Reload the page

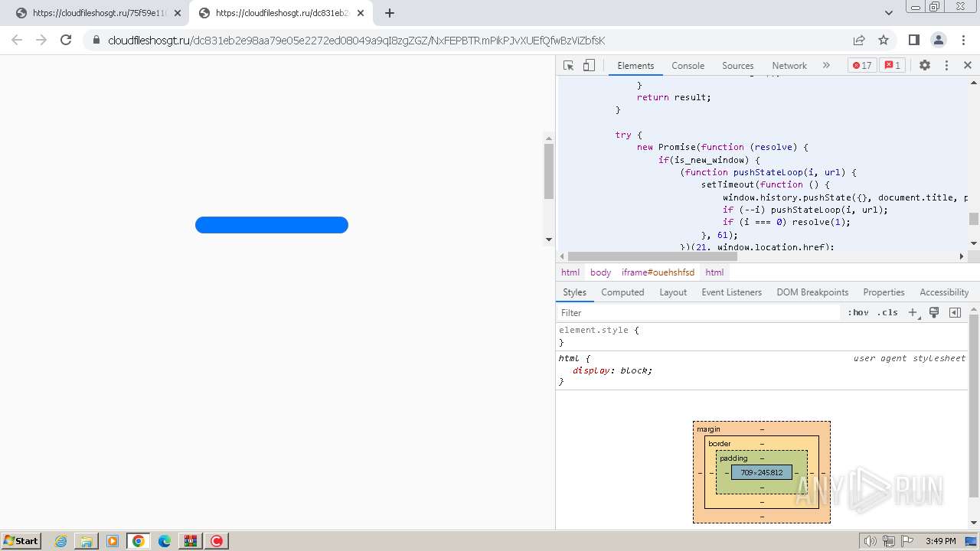(66, 40)
